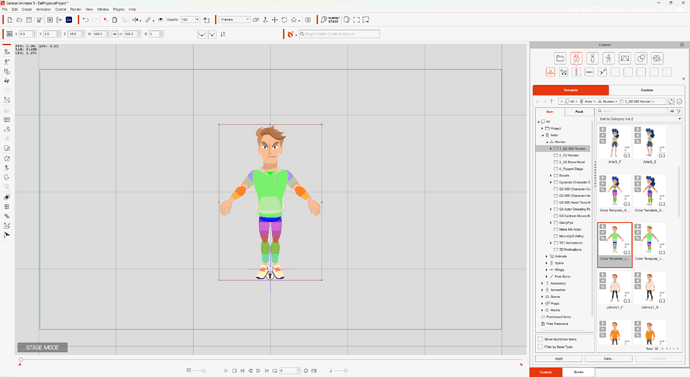Open the Scene category icon in Content panel
This screenshot has width=690, height=377.
click(x=625, y=58)
